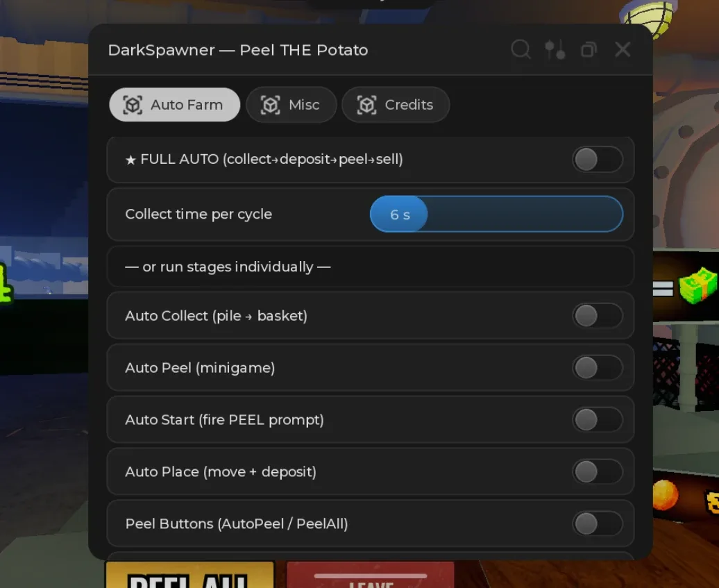Toggle Auto Place (move + deposit)
Viewport: 719px width, 588px height.
598,471
